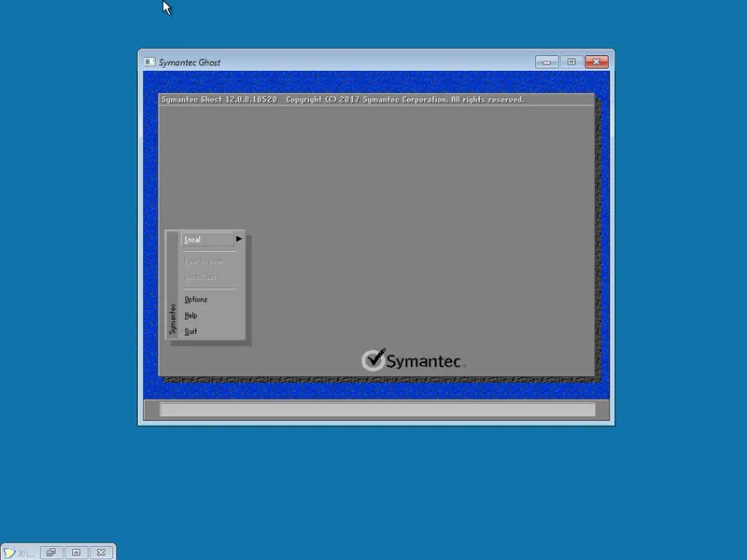Viewport: 747px width, 560px height.
Task: Click the minimized X:\ window icon
Action: click(x=9, y=553)
